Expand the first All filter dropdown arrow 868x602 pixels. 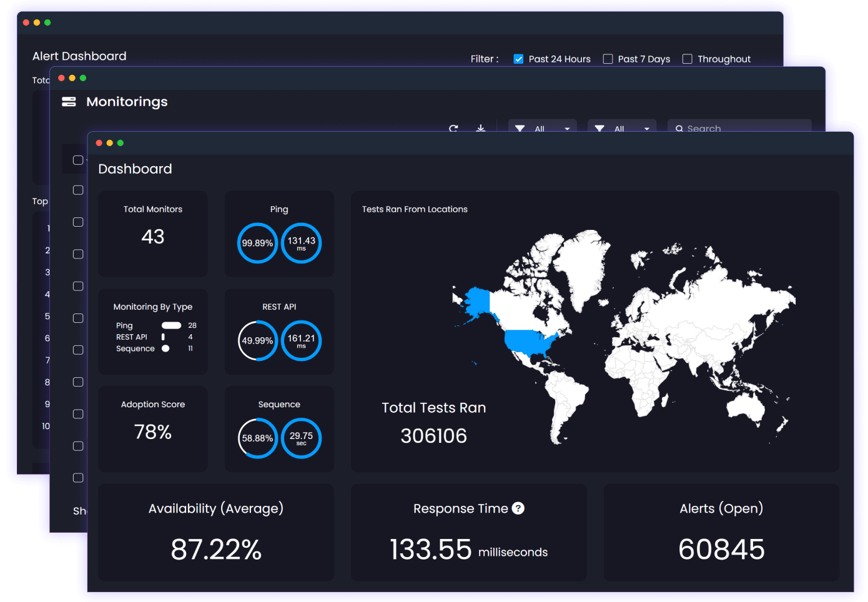(x=567, y=129)
